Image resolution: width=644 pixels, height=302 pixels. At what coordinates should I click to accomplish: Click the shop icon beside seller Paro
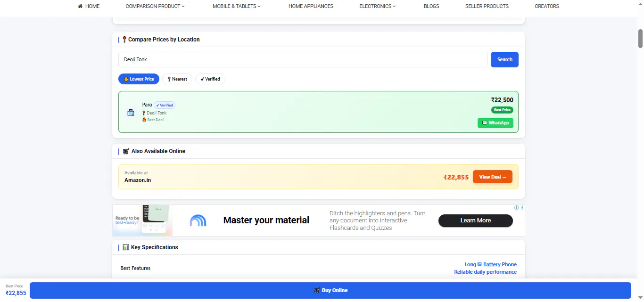pos(131,113)
